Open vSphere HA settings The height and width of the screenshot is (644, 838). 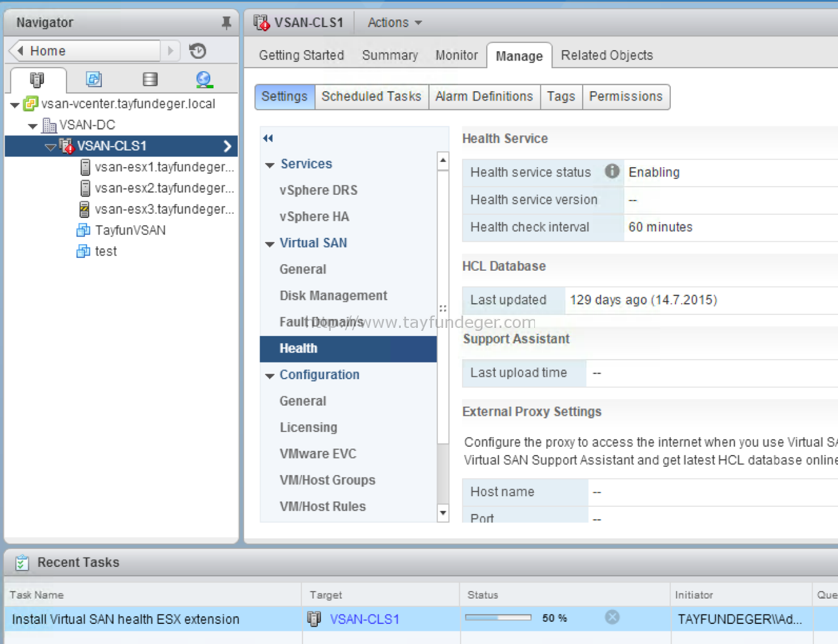point(314,217)
